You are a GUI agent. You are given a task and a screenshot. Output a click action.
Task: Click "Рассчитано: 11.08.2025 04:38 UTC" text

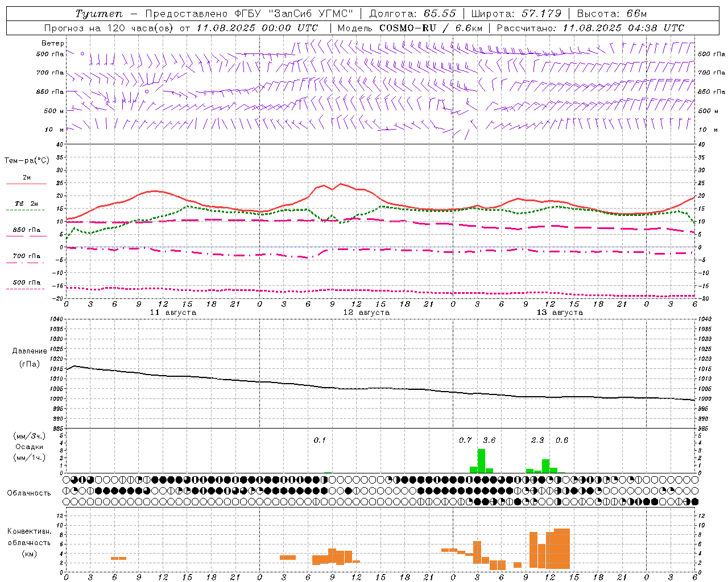[x=590, y=28]
